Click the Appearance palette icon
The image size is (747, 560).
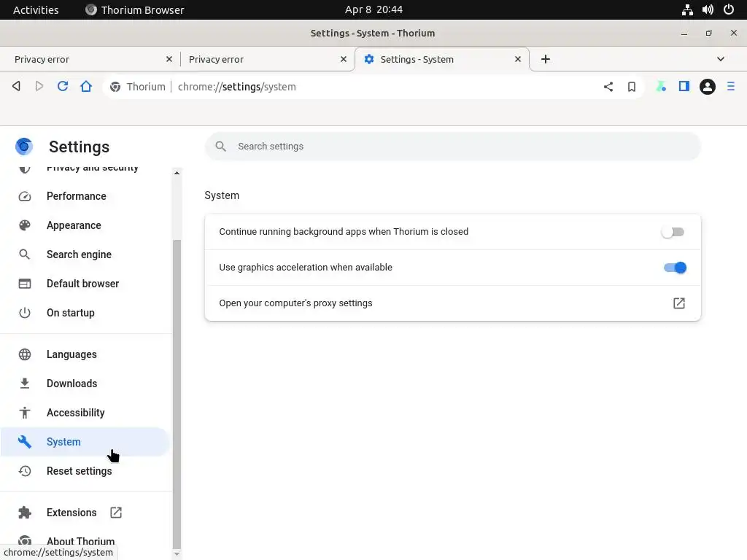25,225
